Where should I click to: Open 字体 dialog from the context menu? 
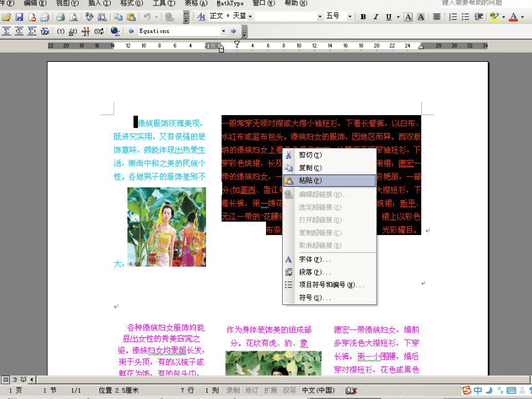coord(330,260)
